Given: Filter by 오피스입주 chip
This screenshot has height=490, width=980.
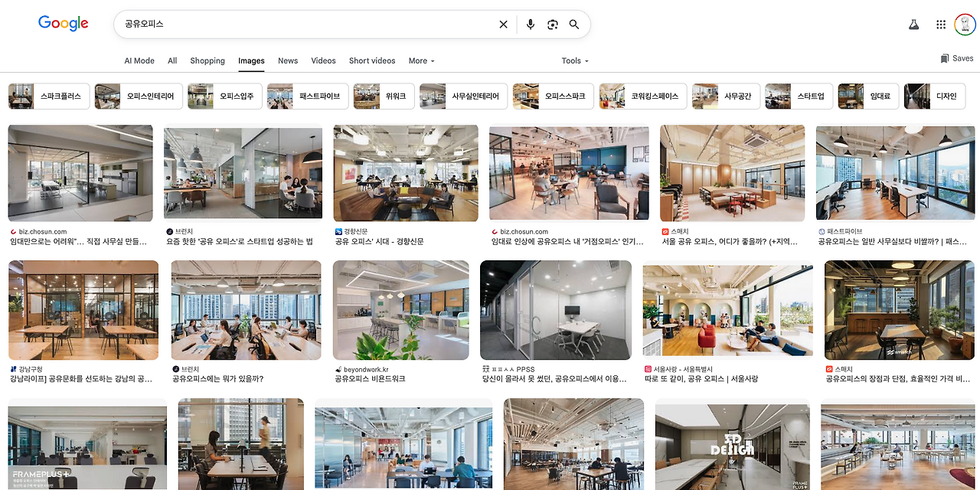Looking at the screenshot, I should (225, 96).
